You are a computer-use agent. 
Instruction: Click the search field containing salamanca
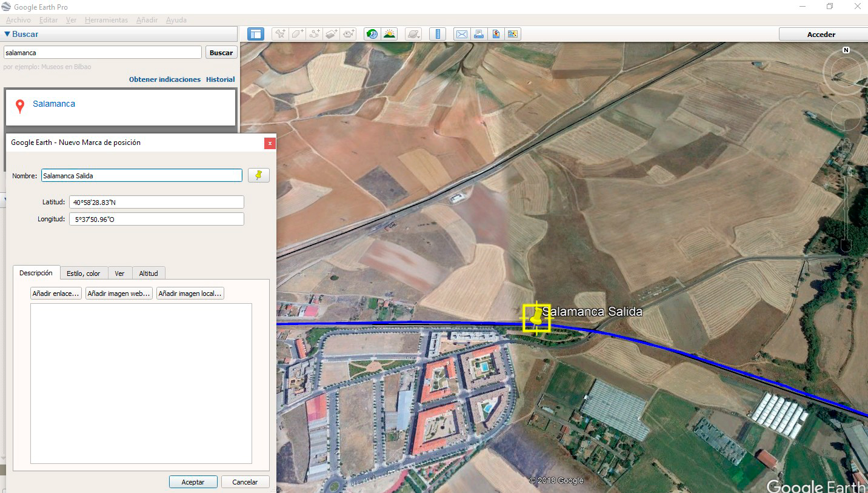pyautogui.click(x=102, y=53)
